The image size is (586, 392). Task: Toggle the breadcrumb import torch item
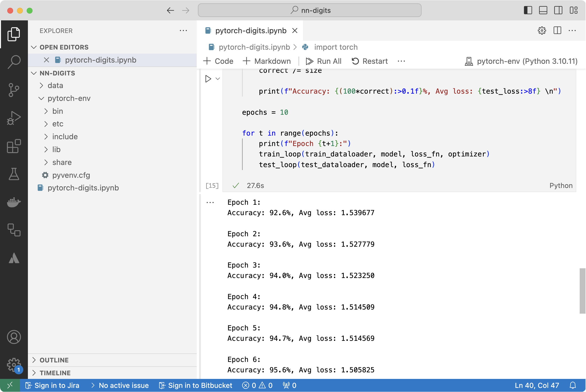[336, 47]
